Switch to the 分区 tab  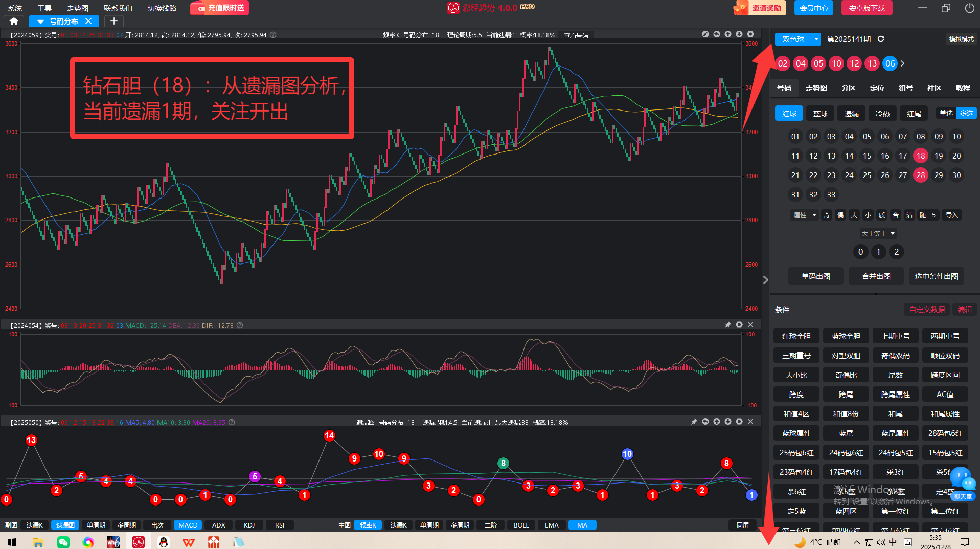848,88
